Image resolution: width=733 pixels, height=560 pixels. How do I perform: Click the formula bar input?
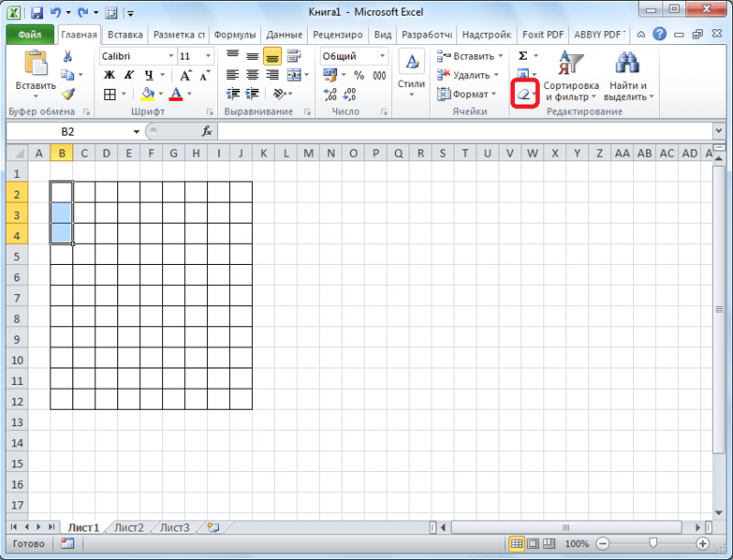pyautogui.click(x=465, y=131)
